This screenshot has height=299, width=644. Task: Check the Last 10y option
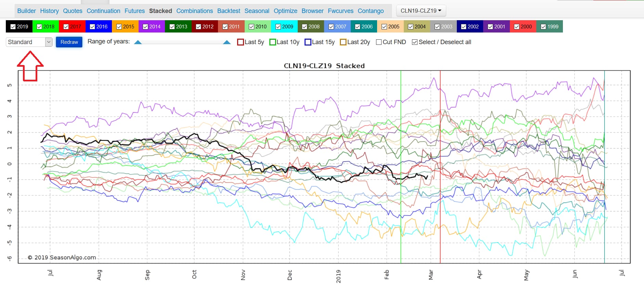(x=273, y=42)
